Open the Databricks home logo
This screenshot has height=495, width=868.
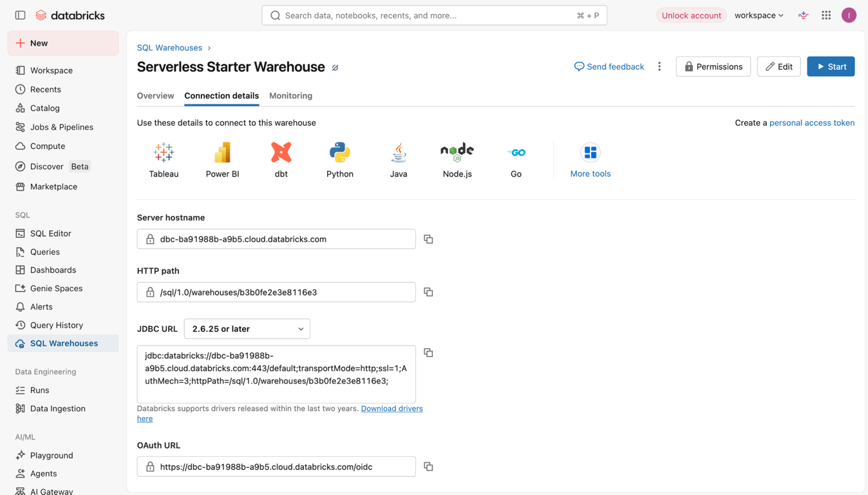point(70,15)
